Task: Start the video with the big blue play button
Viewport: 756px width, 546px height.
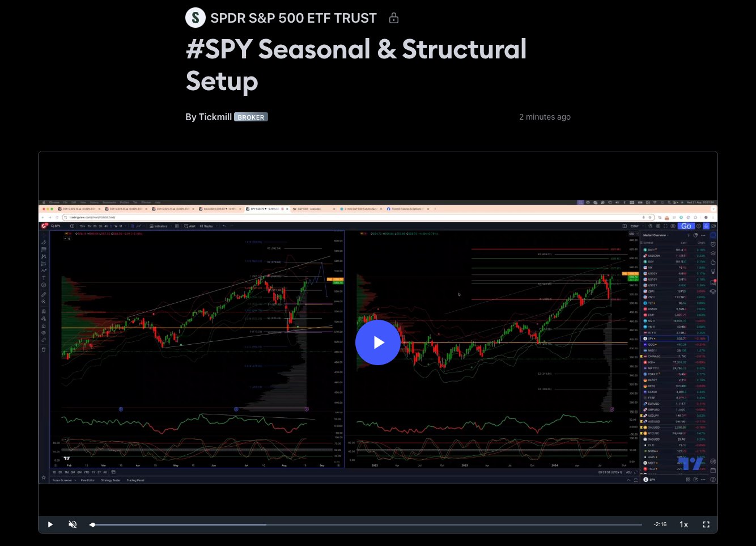Action: click(x=378, y=342)
